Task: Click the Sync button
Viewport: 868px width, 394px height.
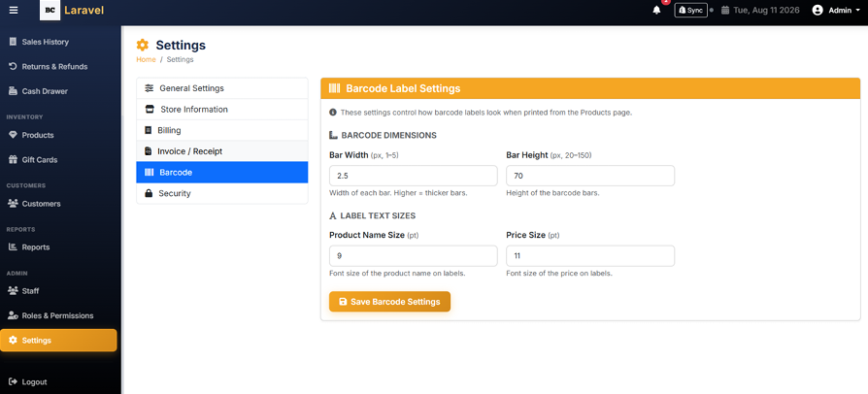Action: 690,10
